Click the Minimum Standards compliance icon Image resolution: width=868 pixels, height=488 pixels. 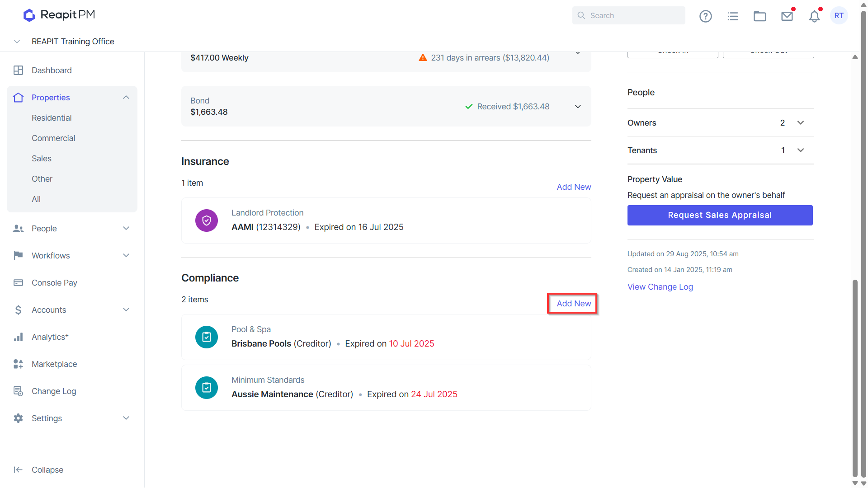point(207,388)
